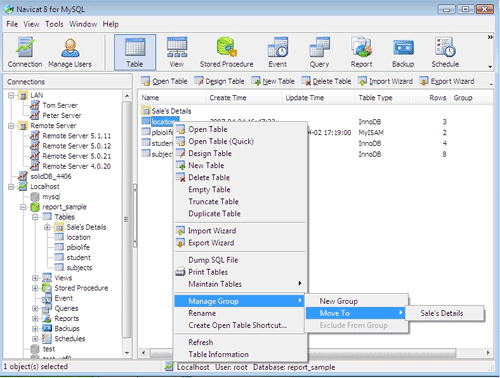
Task: Move table to Sale's Details group
Action: tap(445, 313)
